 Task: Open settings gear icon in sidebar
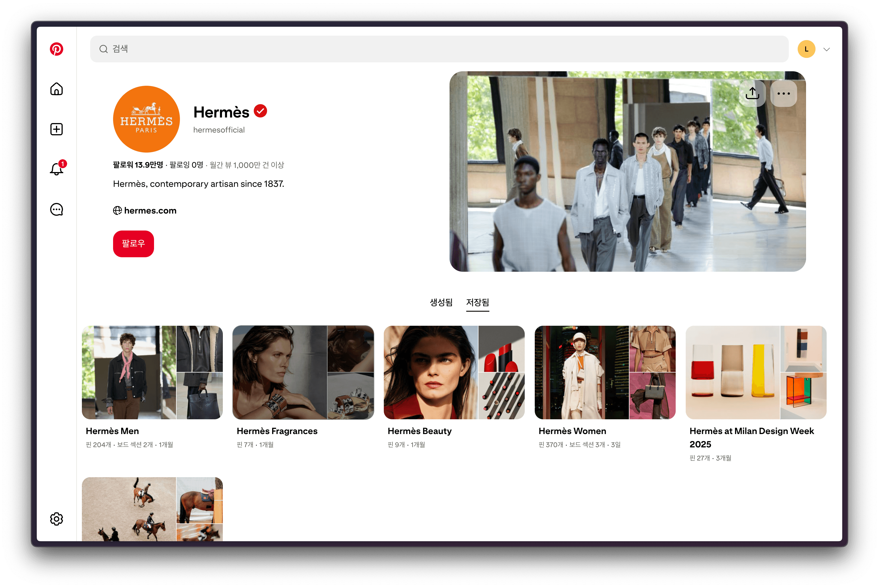point(56,519)
